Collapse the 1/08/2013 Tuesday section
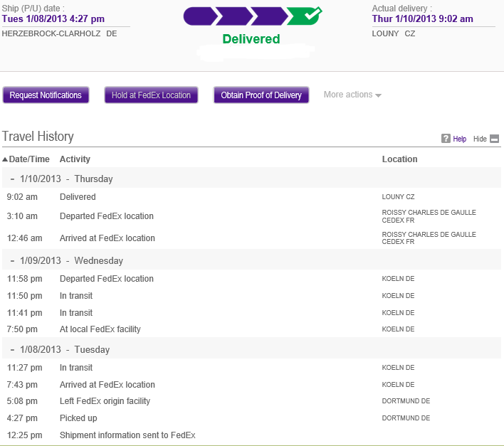Viewport: 504px width, 446px height. pyautogui.click(x=13, y=349)
